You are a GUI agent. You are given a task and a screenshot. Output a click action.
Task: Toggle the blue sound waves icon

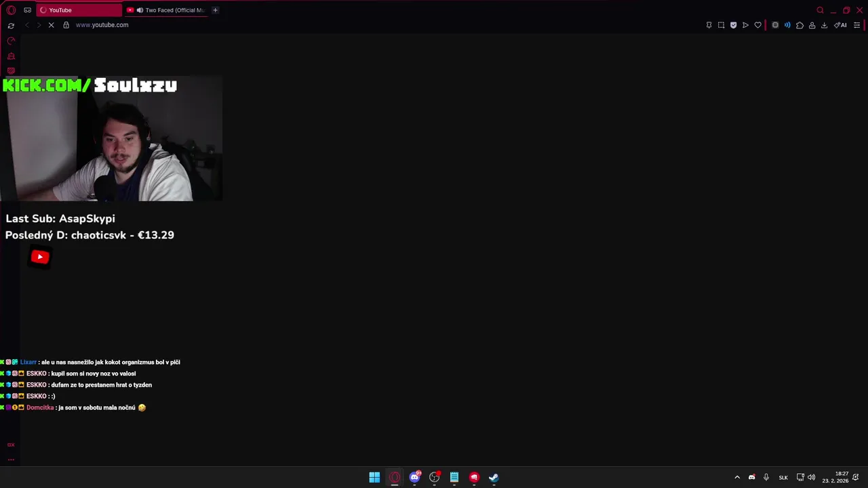[787, 25]
